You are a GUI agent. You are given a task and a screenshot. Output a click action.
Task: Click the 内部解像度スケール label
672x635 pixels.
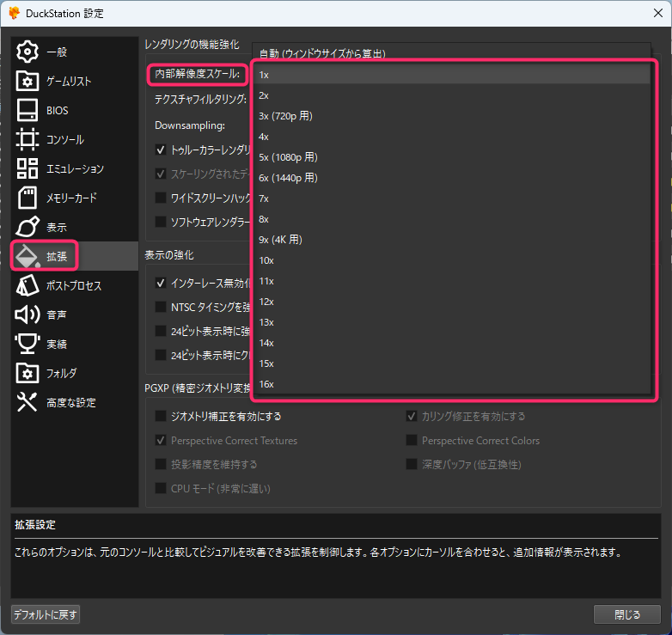tap(198, 74)
